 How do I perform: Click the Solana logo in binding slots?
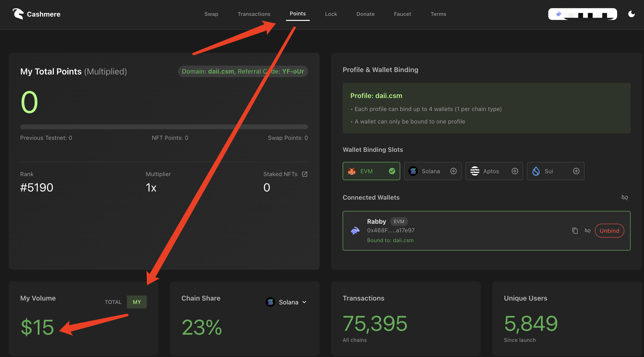tap(413, 171)
